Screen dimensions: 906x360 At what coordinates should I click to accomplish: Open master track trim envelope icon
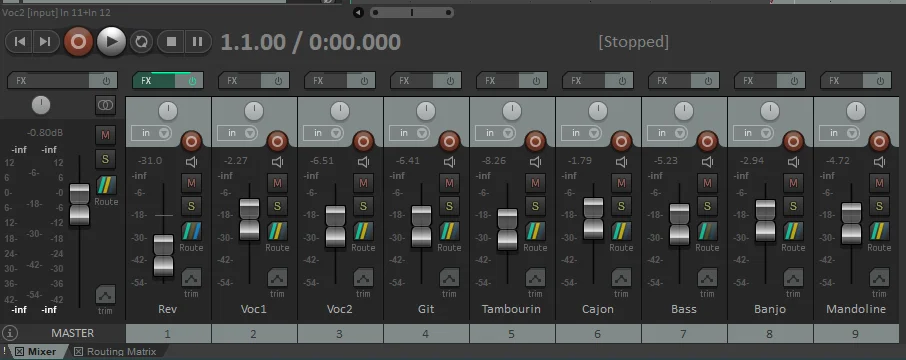(106, 295)
